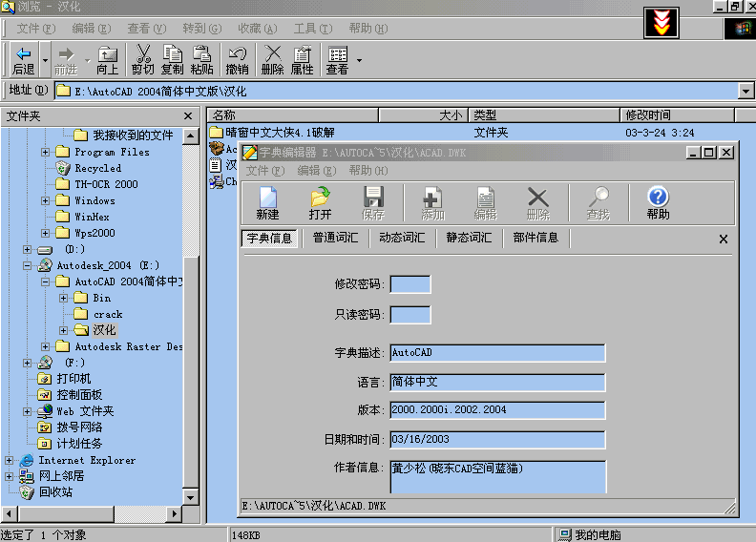Switch to the 部件信息 tab

(x=535, y=239)
